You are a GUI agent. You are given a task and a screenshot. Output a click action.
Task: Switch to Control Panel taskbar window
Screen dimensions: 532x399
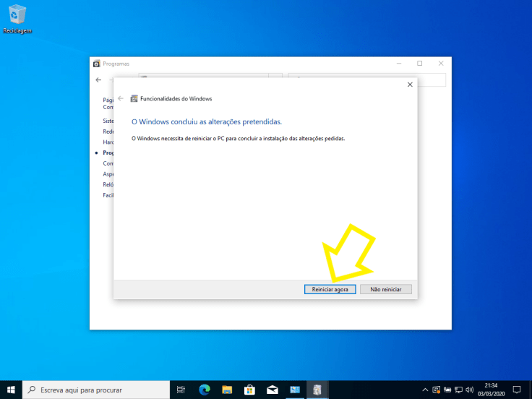(295, 390)
